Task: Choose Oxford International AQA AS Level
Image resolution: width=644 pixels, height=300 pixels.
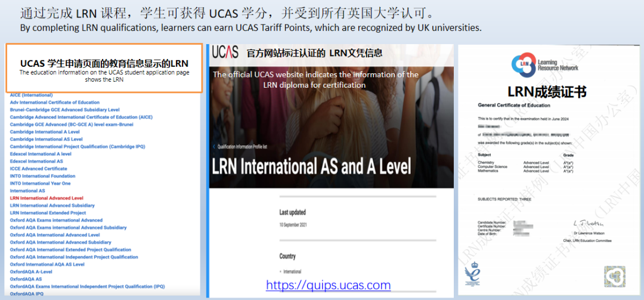Action: (x=47, y=265)
